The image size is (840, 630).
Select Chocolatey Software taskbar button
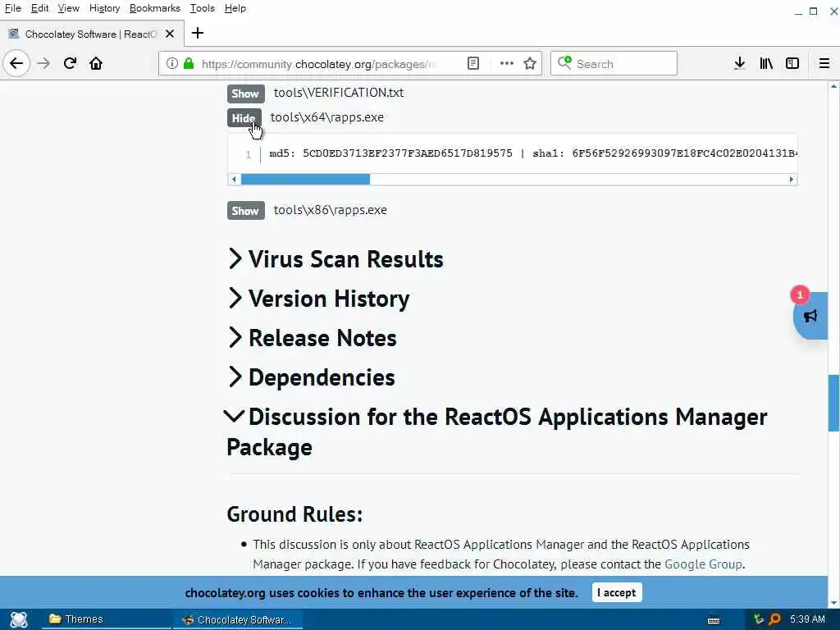point(238,620)
